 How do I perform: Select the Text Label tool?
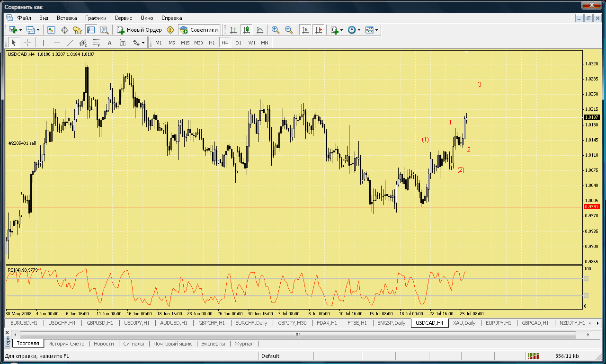point(123,43)
